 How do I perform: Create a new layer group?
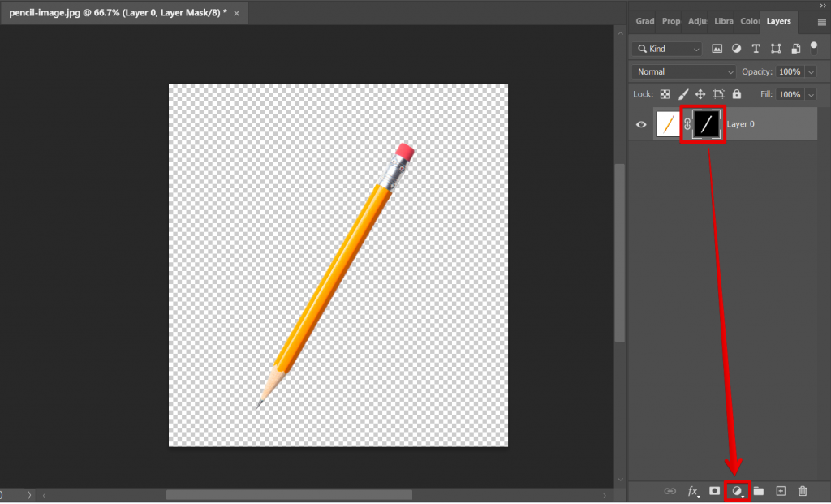[758, 491]
